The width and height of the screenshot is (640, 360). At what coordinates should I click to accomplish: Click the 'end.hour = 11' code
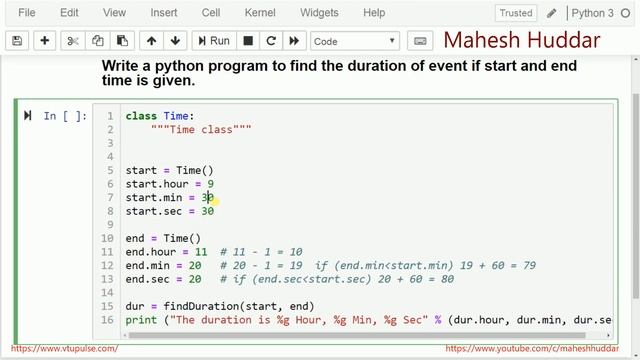point(166,252)
